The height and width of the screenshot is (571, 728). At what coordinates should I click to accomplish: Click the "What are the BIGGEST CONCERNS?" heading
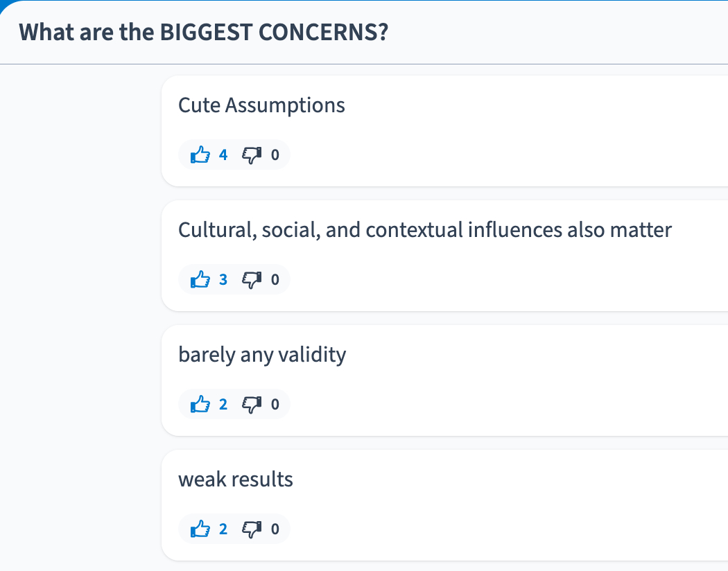click(203, 33)
